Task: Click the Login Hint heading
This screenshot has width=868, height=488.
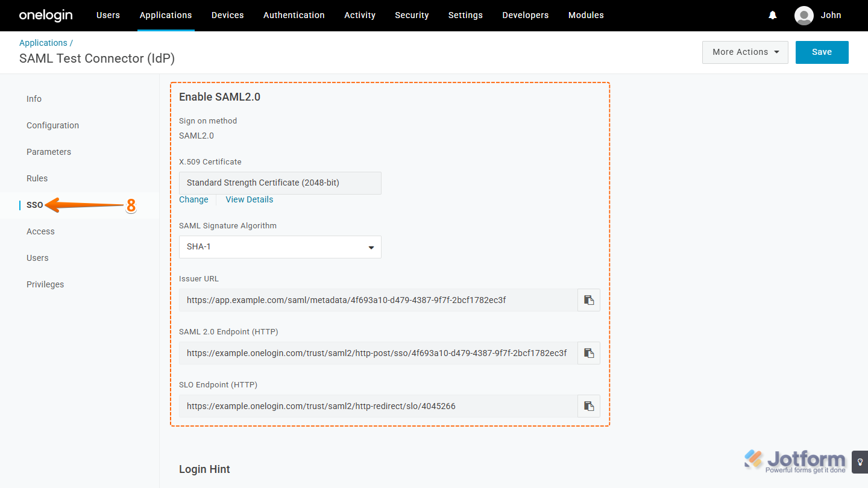Action: (205, 469)
